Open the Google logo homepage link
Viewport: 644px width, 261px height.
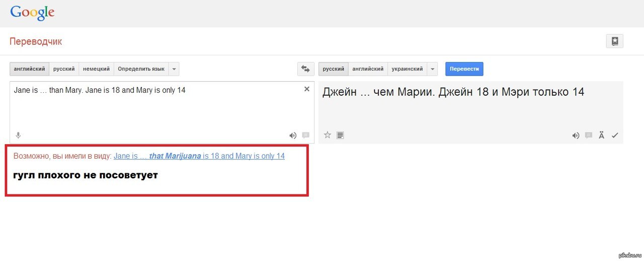[32, 13]
